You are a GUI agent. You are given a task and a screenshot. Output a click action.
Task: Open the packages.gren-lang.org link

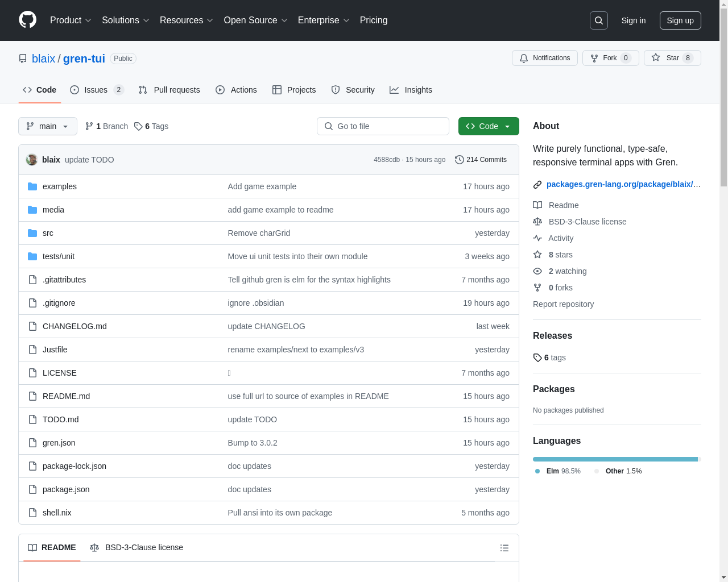[x=623, y=184]
